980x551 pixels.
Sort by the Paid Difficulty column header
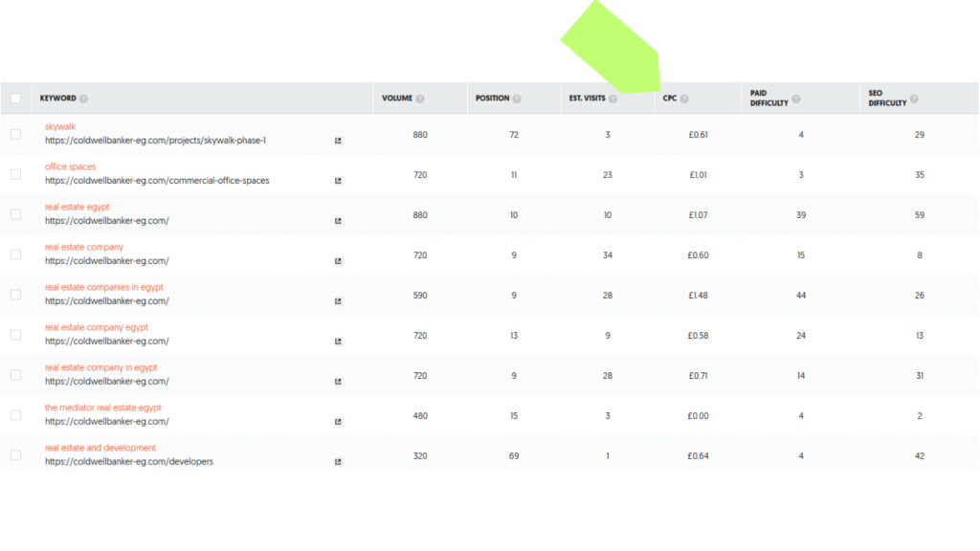768,99
